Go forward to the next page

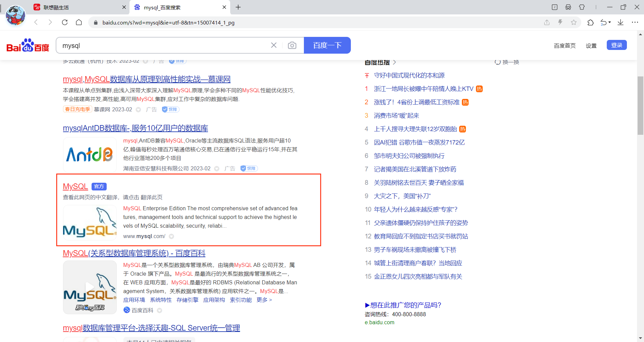[50, 22]
